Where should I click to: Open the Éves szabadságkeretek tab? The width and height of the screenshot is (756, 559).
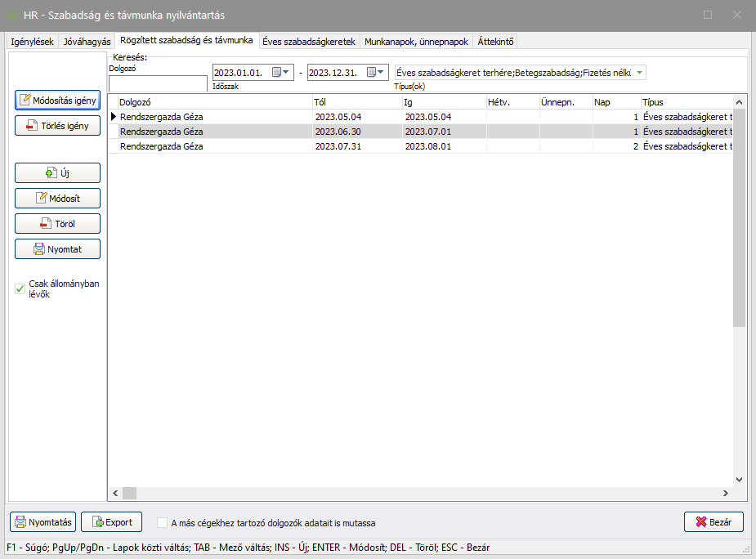[308, 41]
